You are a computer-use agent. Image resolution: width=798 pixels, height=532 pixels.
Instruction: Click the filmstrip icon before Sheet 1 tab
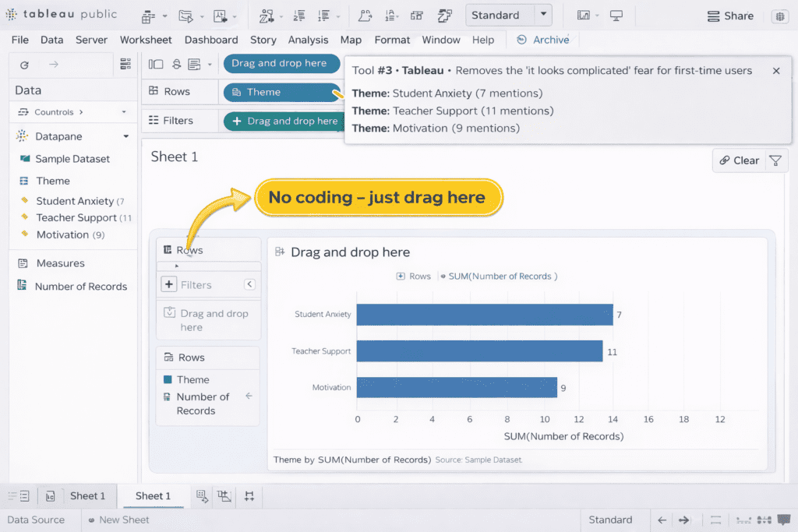click(50, 496)
